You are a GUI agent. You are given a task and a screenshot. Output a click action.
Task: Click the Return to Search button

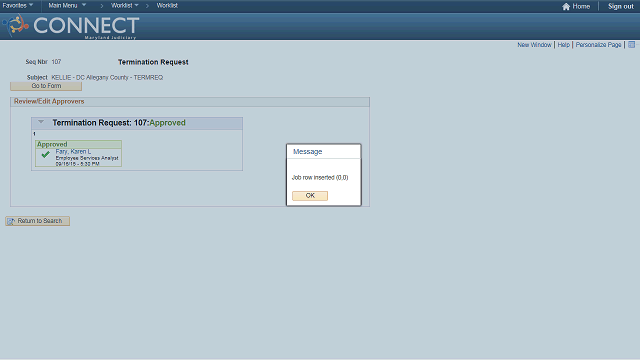[38, 221]
